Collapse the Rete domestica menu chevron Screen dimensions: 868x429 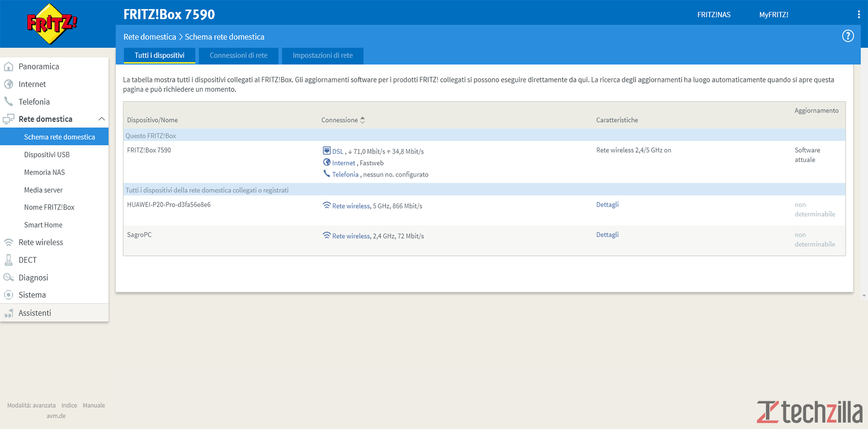pos(102,119)
